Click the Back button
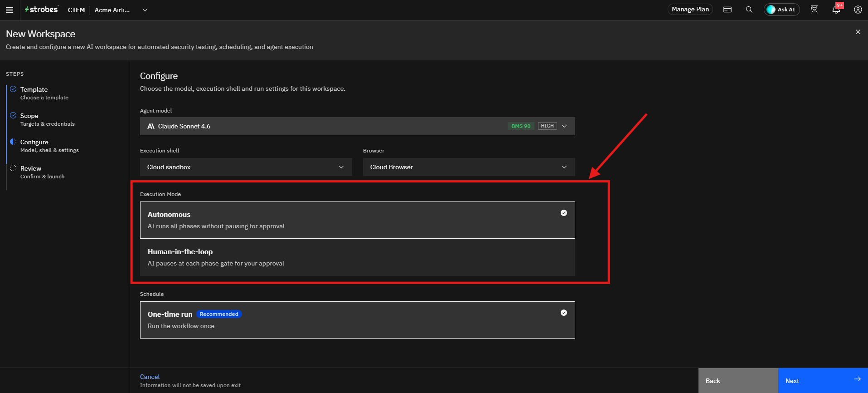The image size is (868, 393). point(738,380)
